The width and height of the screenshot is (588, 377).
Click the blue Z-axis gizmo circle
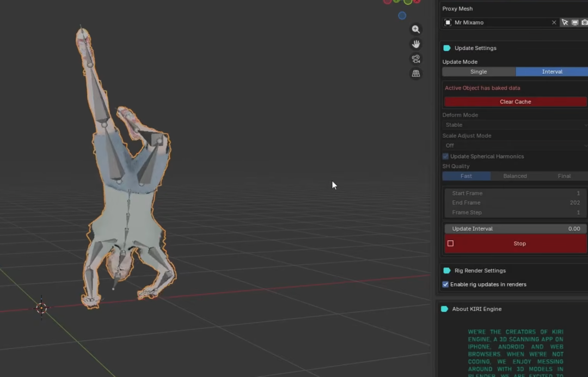(402, 16)
